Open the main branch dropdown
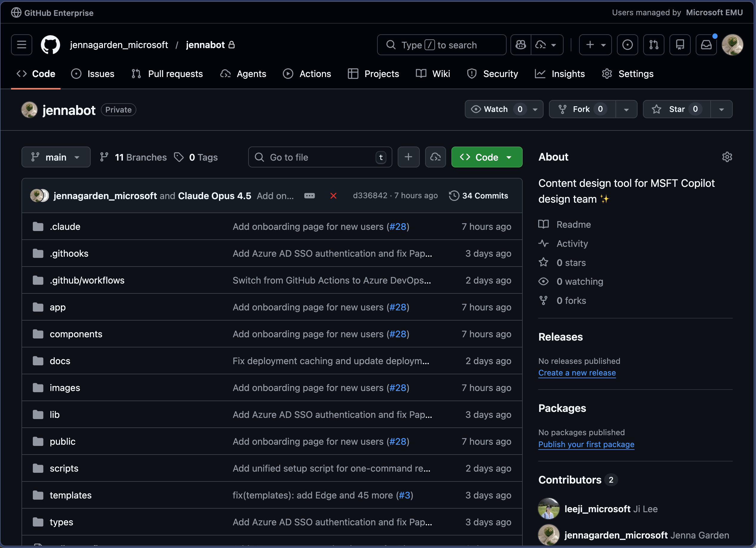756x548 pixels. pyautogui.click(x=56, y=157)
